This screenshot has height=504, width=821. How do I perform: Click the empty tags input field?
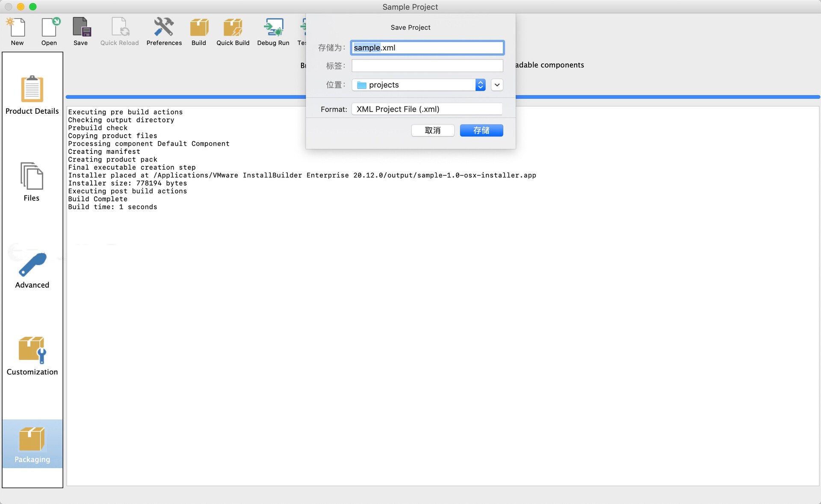(x=427, y=66)
